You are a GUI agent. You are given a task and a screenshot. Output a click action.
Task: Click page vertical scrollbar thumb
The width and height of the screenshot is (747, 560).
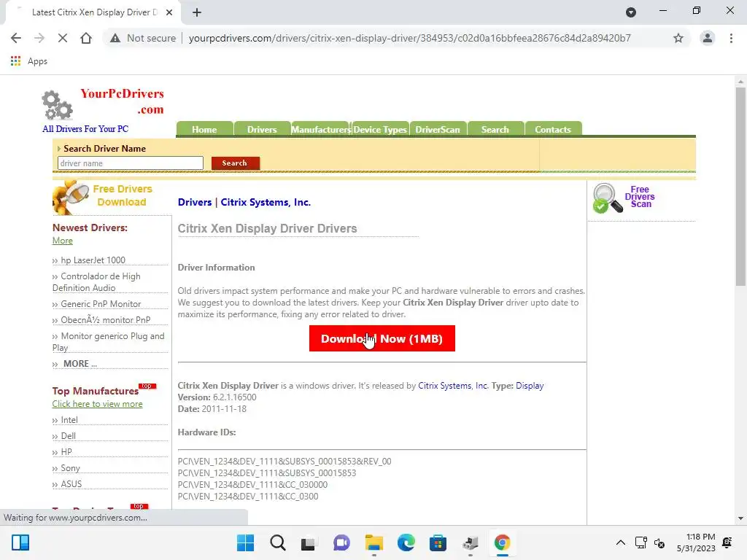coord(740,187)
